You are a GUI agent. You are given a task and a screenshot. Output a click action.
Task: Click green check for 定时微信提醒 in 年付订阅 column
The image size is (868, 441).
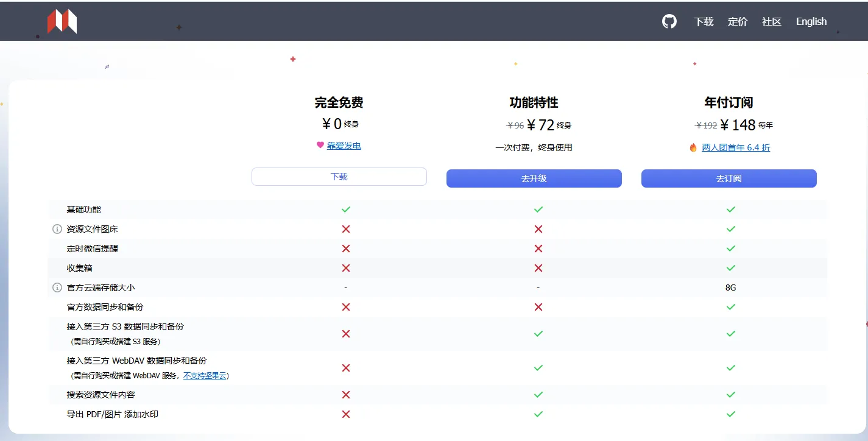pos(731,249)
